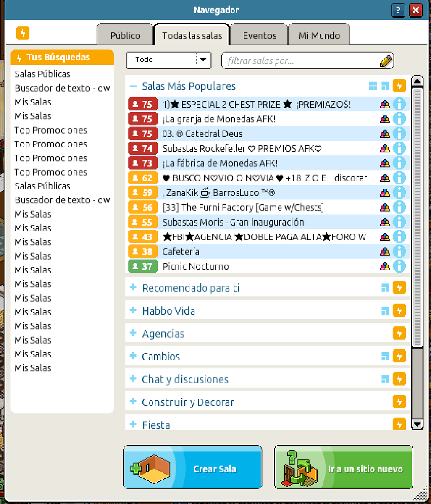
Task: Click lightning icon on Construir y Decorar
Action: coord(399,402)
